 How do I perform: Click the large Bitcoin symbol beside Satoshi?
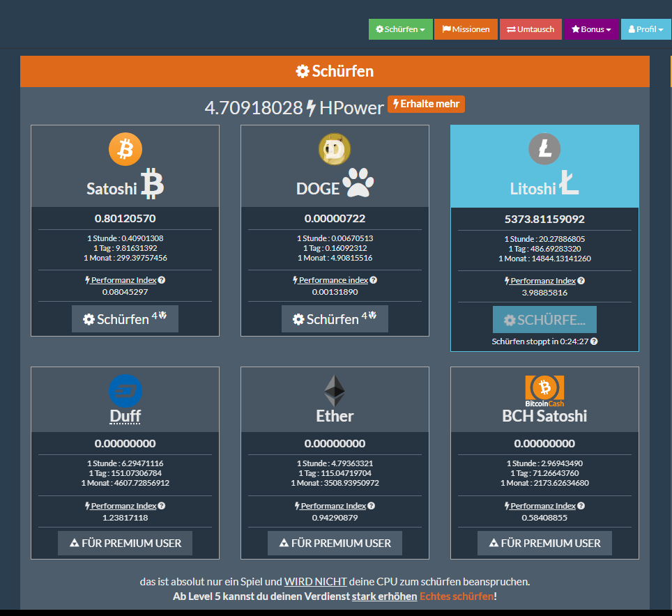152,183
